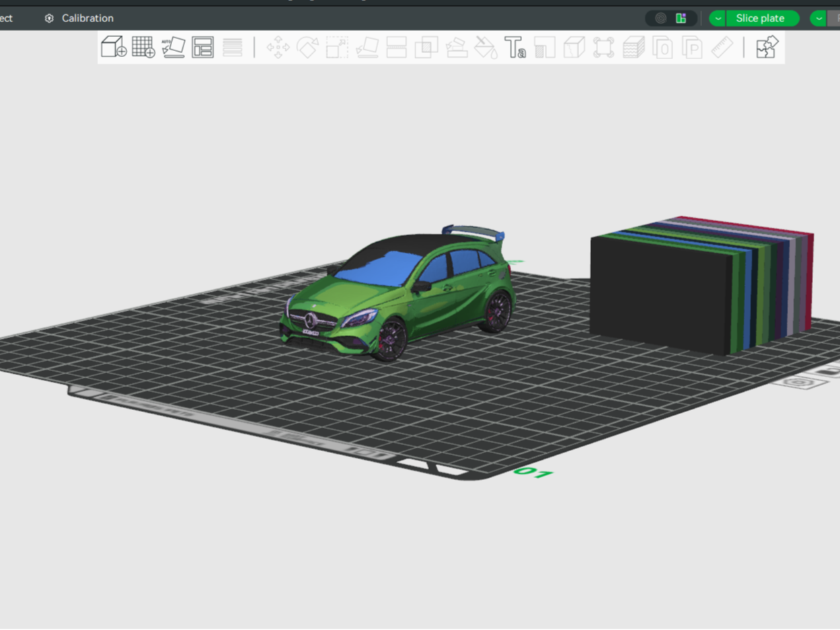Click the Arrange all objects icon
The image size is (840, 630).
(x=202, y=47)
